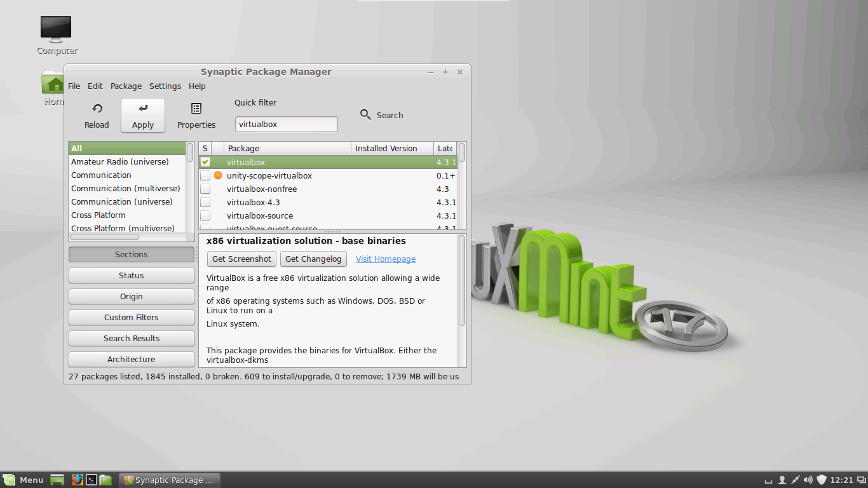Click the Reload toolbar icon
This screenshot has width=868, height=488.
(x=97, y=115)
